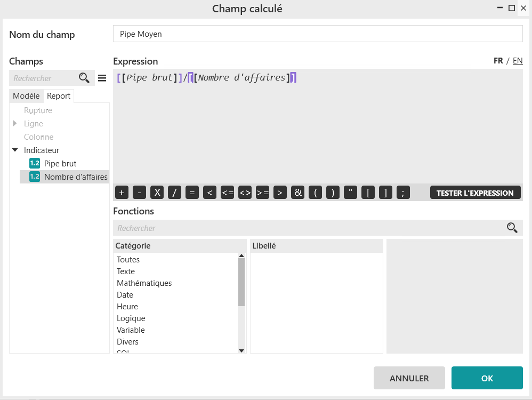This screenshot has width=532, height=400.
Task: Insert the ampersand concatenation operator
Action: click(x=298, y=193)
